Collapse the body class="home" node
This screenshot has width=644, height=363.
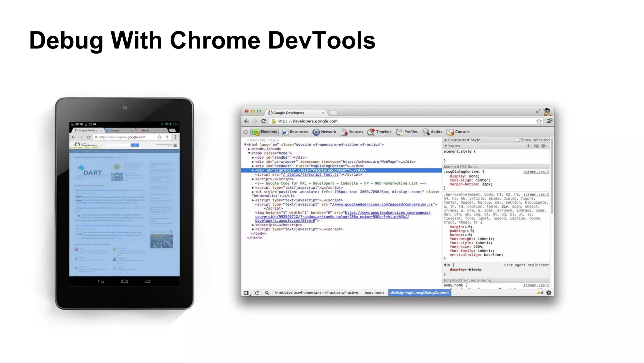click(249, 153)
